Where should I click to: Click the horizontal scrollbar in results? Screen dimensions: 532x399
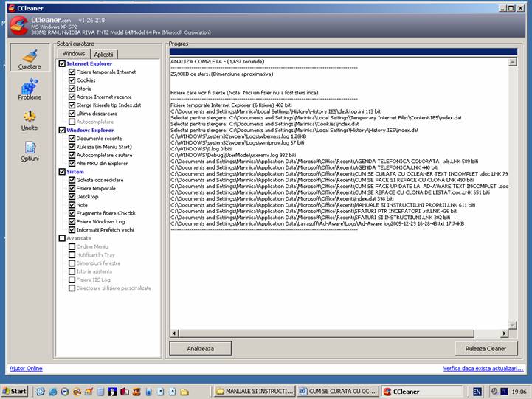click(339, 332)
